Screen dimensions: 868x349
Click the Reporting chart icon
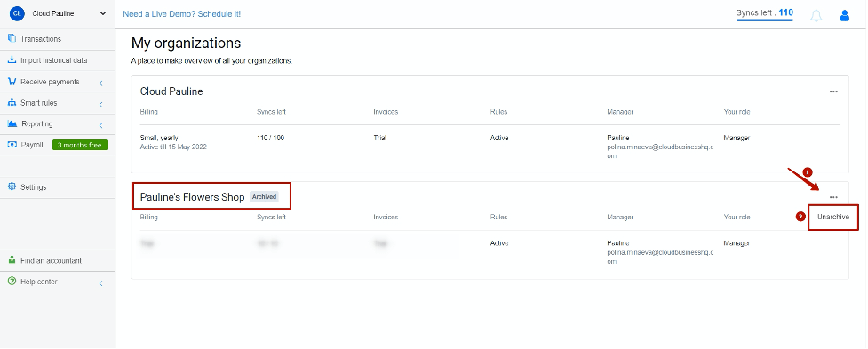click(12, 124)
